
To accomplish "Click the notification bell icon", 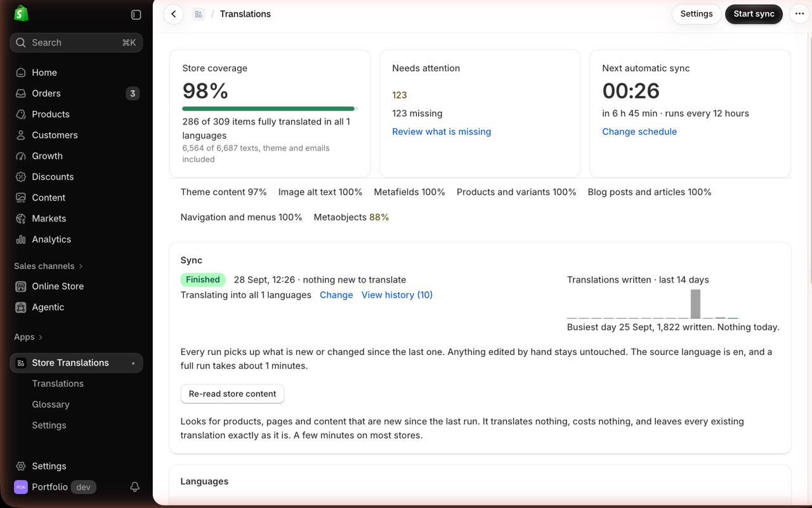I will pos(134,487).
